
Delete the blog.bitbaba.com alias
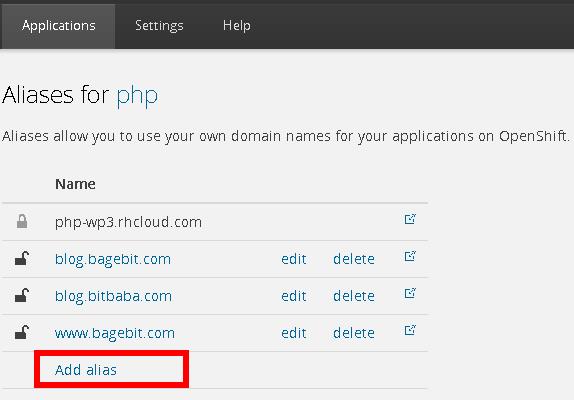[x=354, y=296]
